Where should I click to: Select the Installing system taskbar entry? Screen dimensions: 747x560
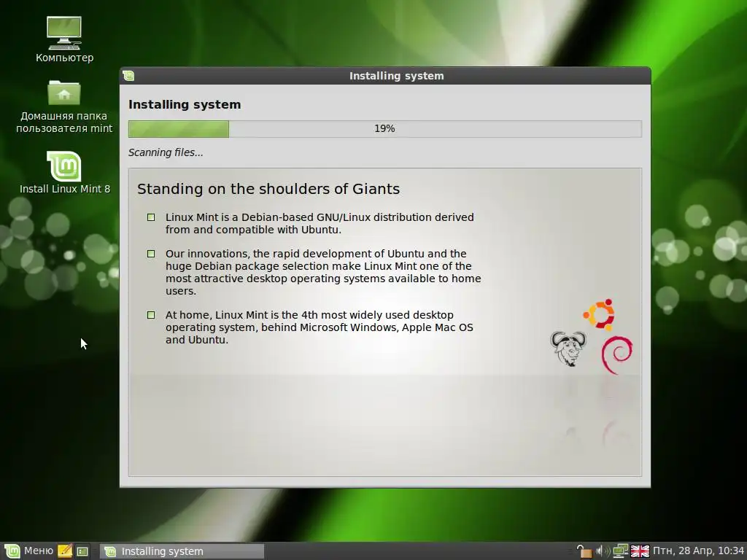point(182,551)
